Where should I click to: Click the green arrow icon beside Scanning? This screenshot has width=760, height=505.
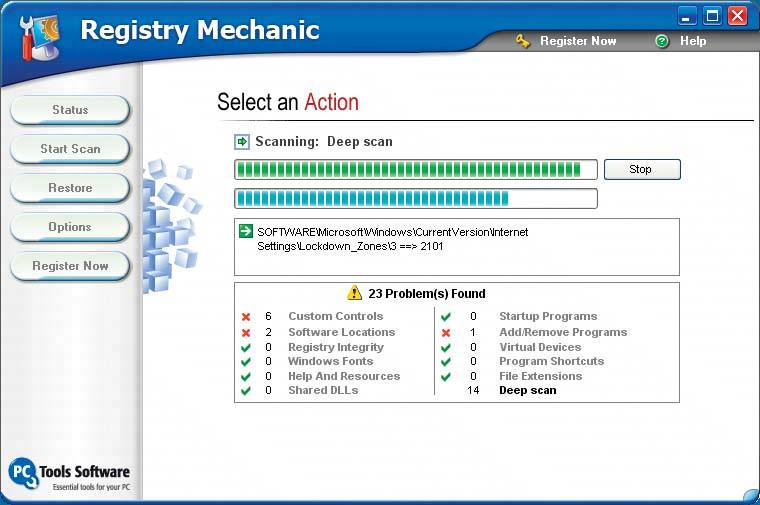(242, 141)
